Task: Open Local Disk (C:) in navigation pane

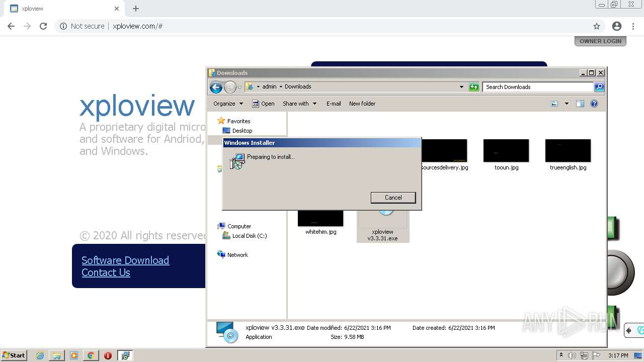Action: tap(245, 236)
